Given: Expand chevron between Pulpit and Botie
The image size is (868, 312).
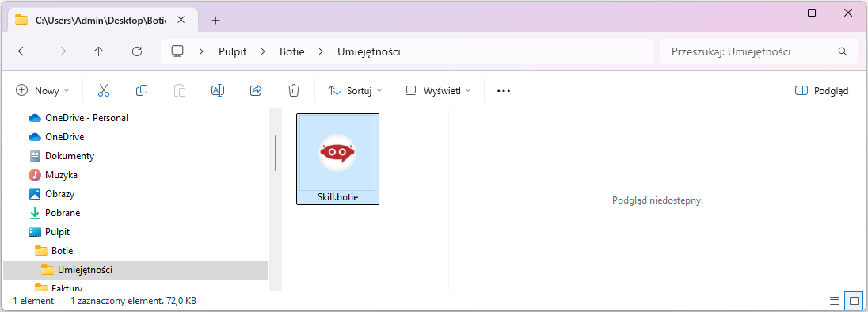Looking at the screenshot, I should click(264, 51).
